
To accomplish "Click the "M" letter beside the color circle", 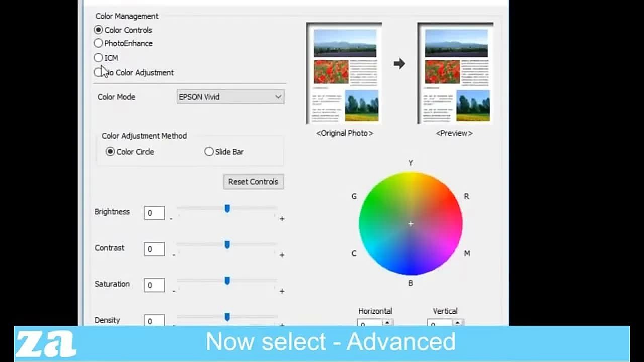I will tap(467, 253).
